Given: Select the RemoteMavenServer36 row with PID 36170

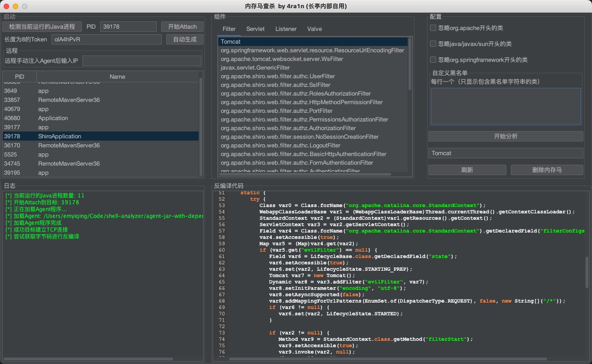Looking at the screenshot, I should 101,145.
